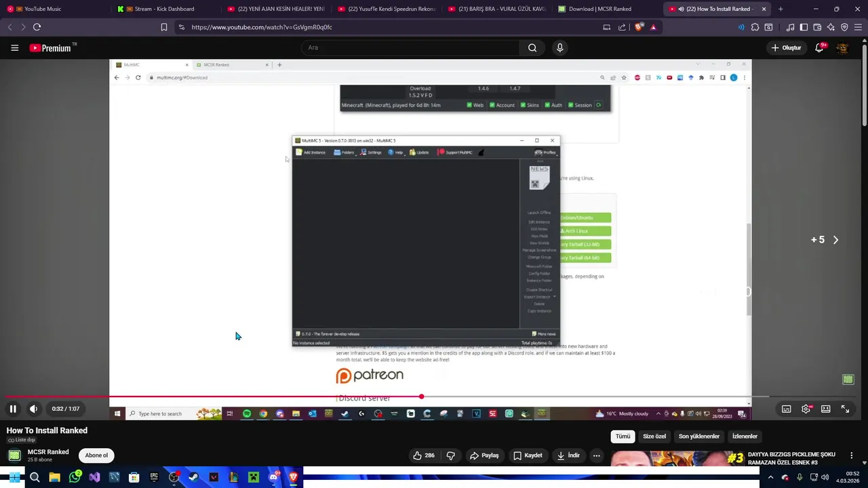
Task: Click the URL in the address bar
Action: tap(262, 27)
